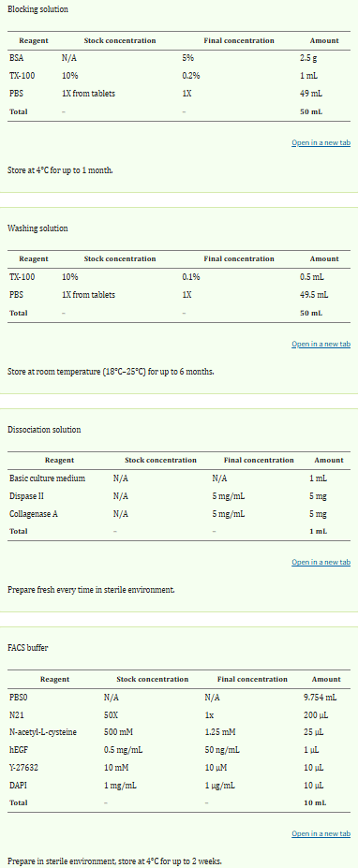Screen dimensions: 358x868
Task: Click the Y-27632 row label
Action: [22, 767]
